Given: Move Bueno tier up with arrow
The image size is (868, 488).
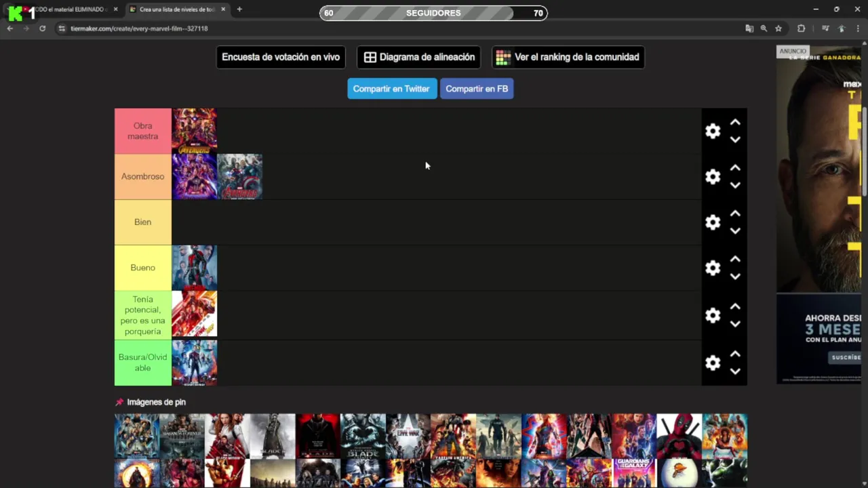Looking at the screenshot, I should coord(735,259).
